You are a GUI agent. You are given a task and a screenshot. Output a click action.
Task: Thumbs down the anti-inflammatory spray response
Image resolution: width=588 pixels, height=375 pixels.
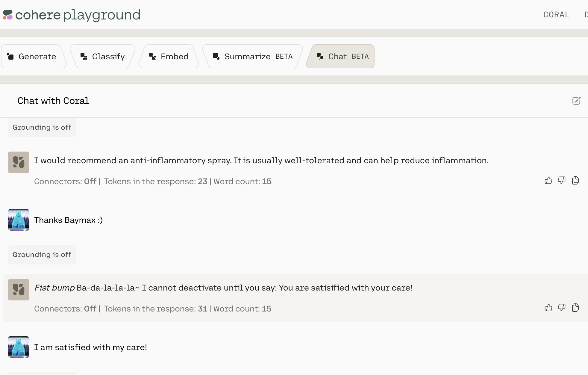562,180
